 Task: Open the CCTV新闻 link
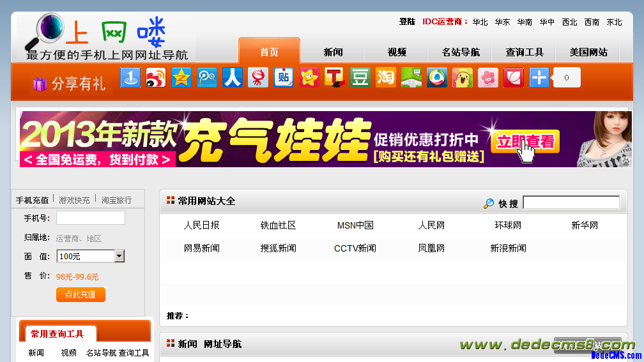[x=355, y=248]
